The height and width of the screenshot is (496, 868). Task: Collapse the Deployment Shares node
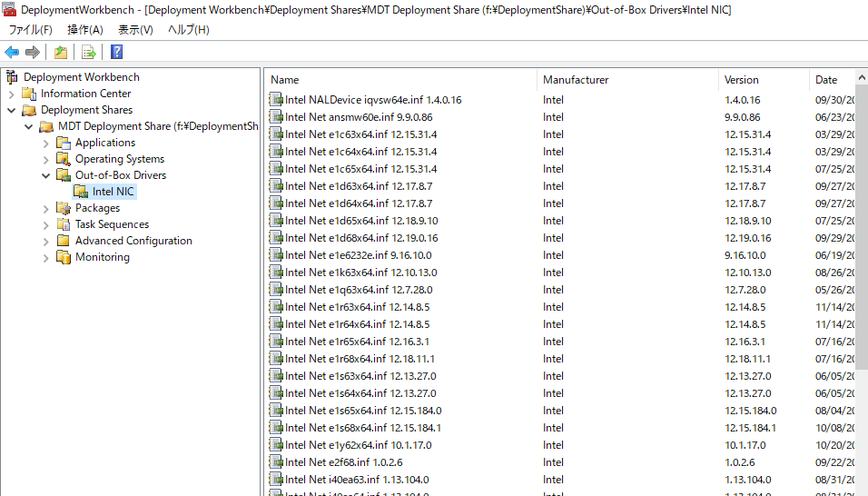[12, 110]
